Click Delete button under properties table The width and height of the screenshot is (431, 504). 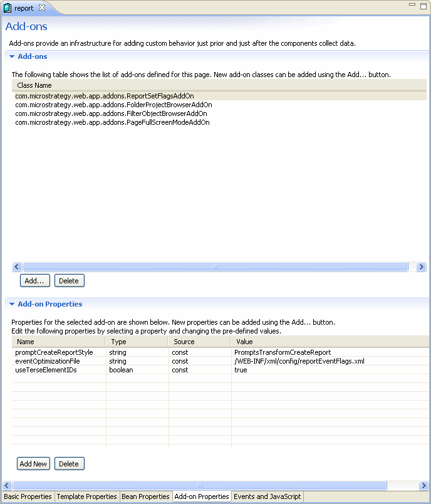coord(69,464)
